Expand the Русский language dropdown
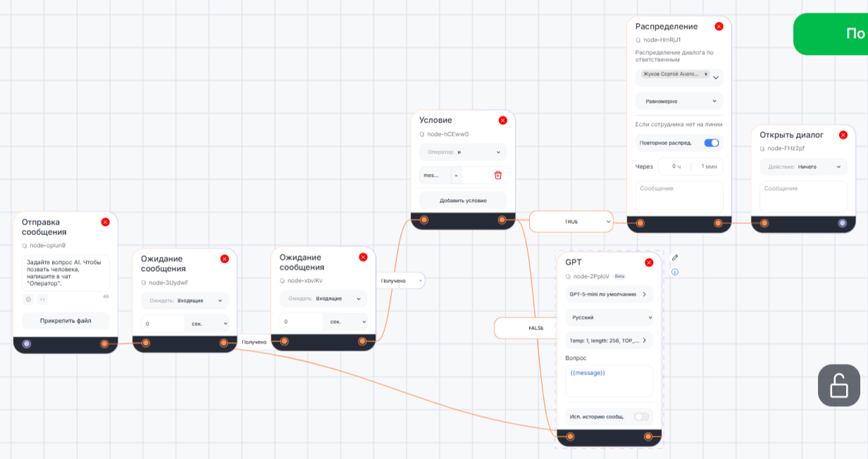 coord(609,317)
